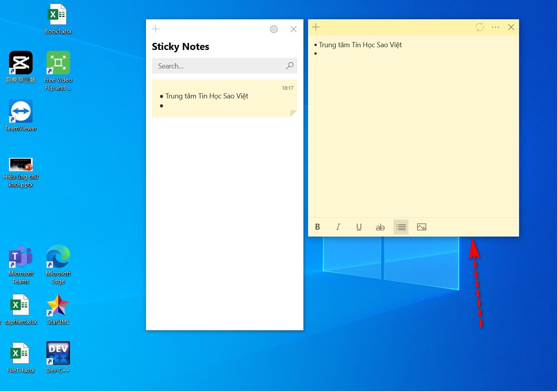Select the Free Video Flip and Rotate shortcut
Screen dimensions: 558x392
[58, 71]
